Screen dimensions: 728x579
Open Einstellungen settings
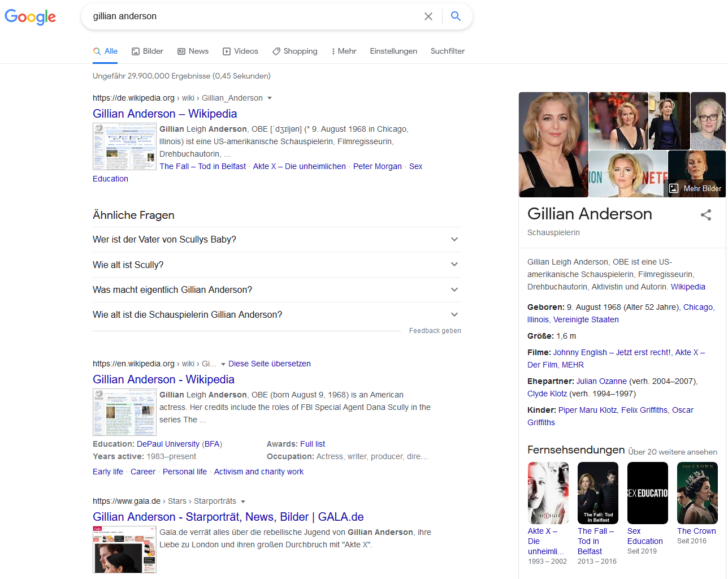point(393,51)
